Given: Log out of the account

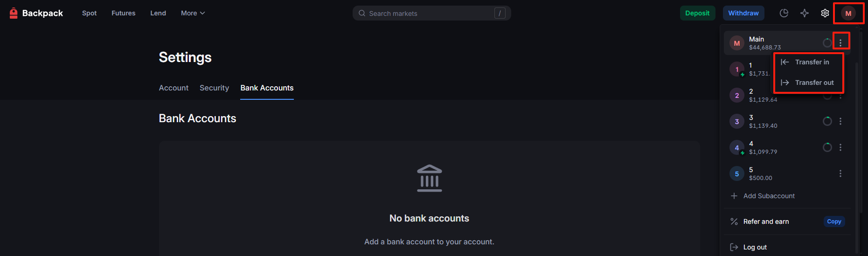Looking at the screenshot, I should [755, 247].
